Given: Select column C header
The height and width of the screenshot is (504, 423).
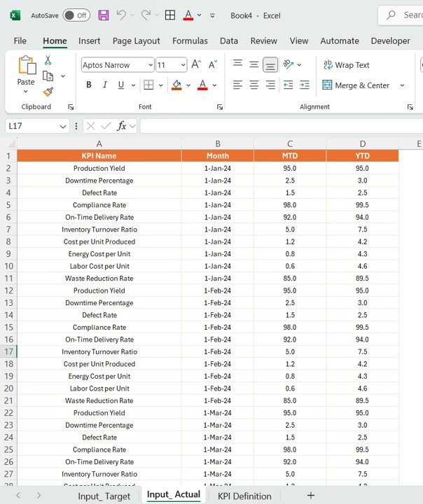Looking at the screenshot, I should pos(290,143).
